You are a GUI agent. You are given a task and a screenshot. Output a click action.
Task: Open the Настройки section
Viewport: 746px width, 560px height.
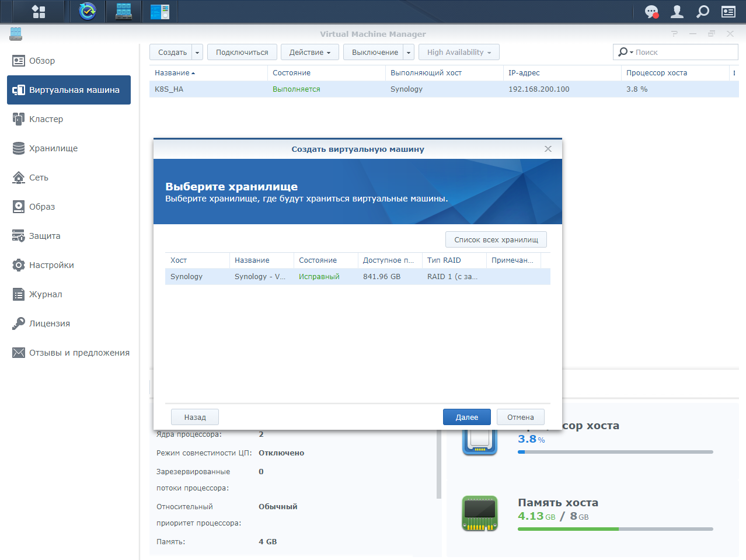[69, 265]
